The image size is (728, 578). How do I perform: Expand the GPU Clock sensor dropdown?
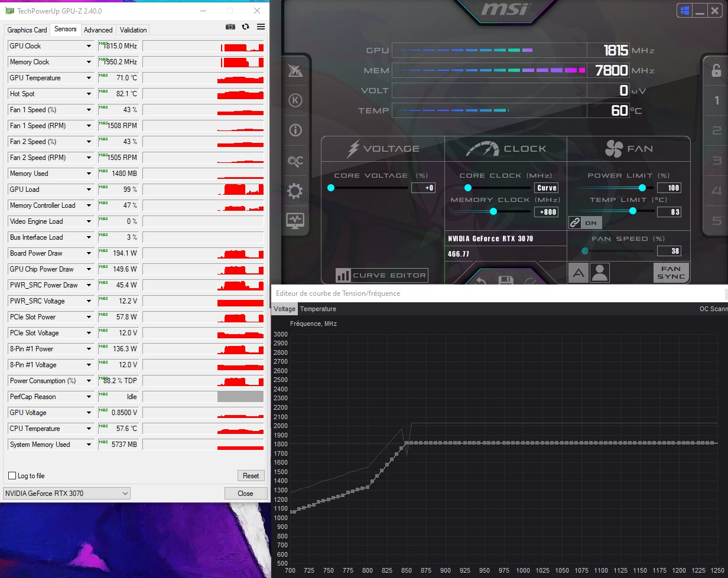click(x=89, y=46)
